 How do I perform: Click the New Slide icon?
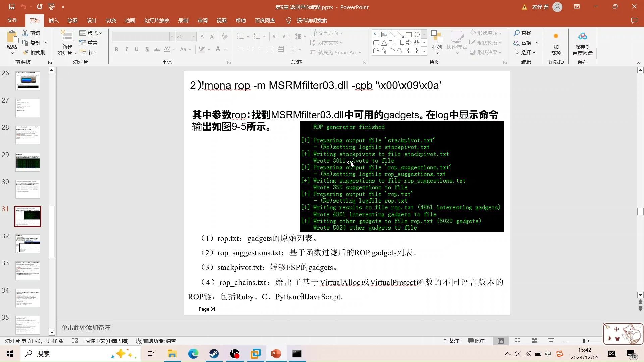[67, 36]
